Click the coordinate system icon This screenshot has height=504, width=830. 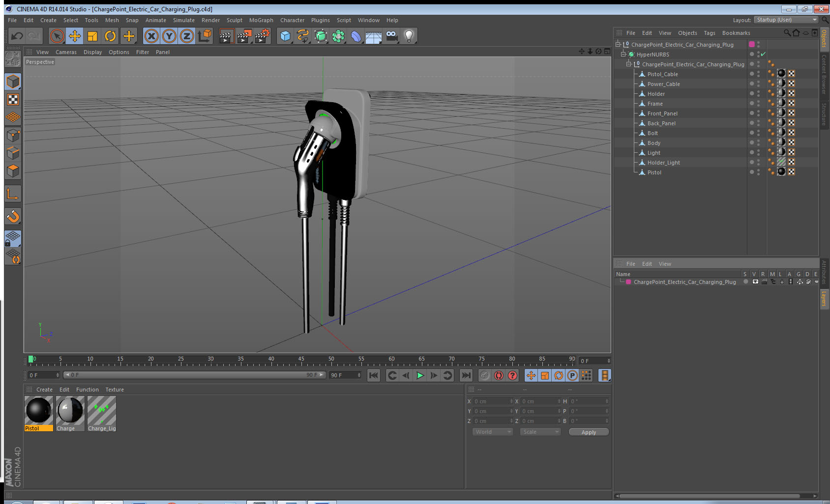click(205, 36)
